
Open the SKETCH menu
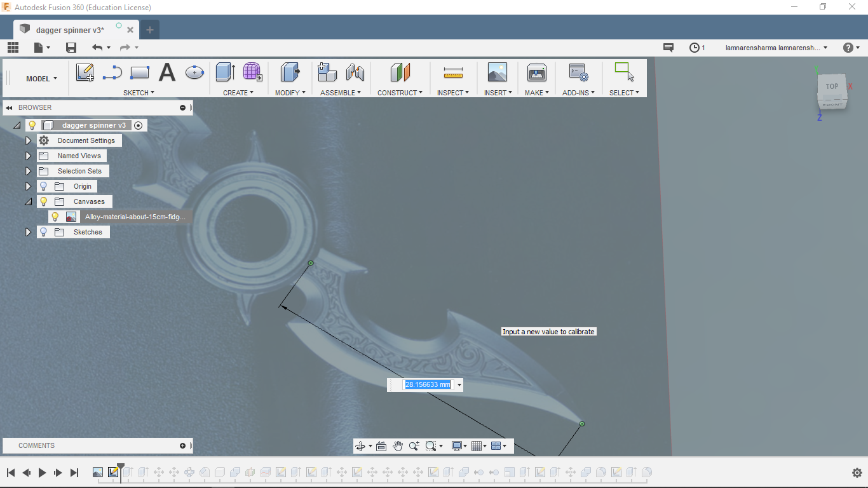coord(139,93)
